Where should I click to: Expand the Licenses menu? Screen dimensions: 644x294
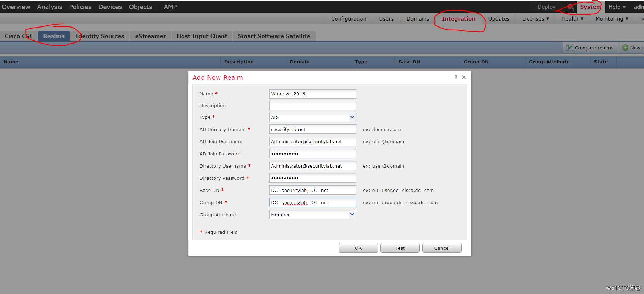536,19
